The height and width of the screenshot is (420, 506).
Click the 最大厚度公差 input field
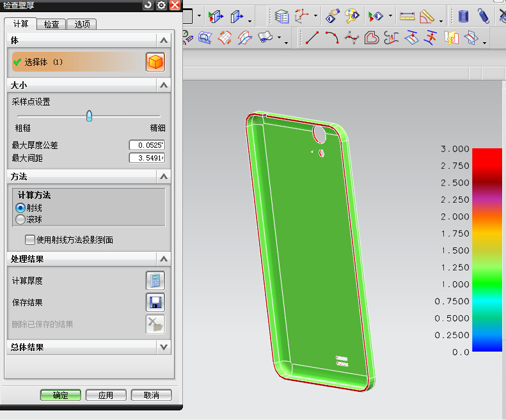(x=147, y=145)
